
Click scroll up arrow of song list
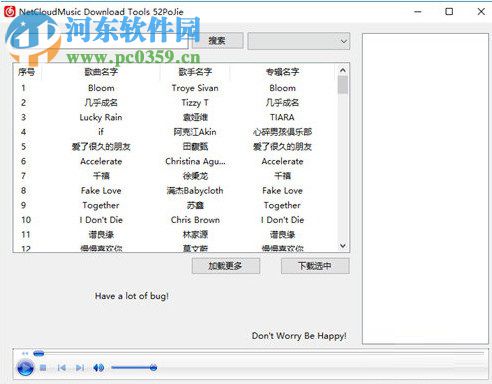pos(343,70)
